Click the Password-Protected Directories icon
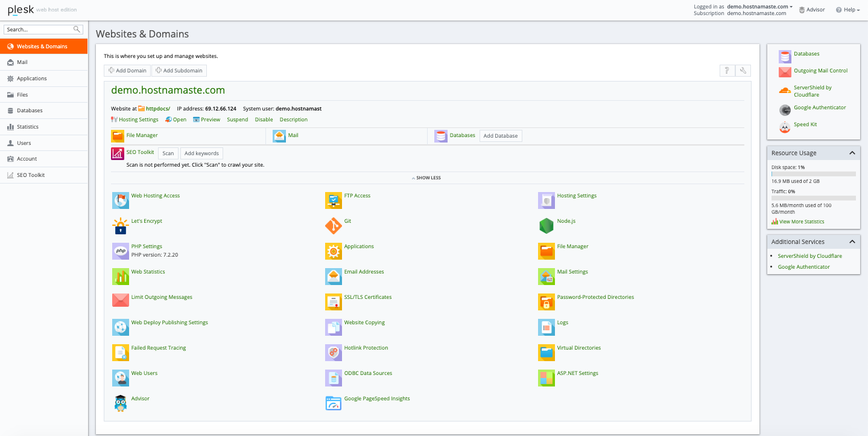The height and width of the screenshot is (436, 868). click(x=546, y=302)
